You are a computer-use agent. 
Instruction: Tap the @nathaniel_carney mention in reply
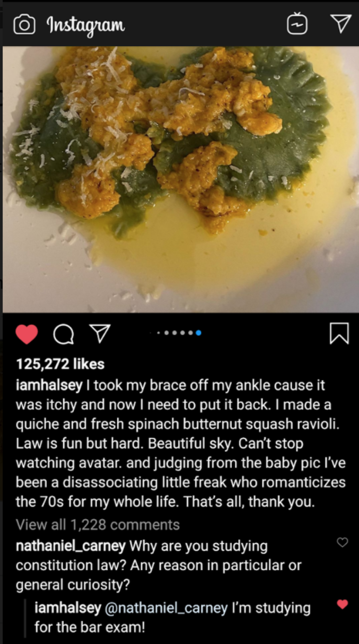tap(166, 608)
